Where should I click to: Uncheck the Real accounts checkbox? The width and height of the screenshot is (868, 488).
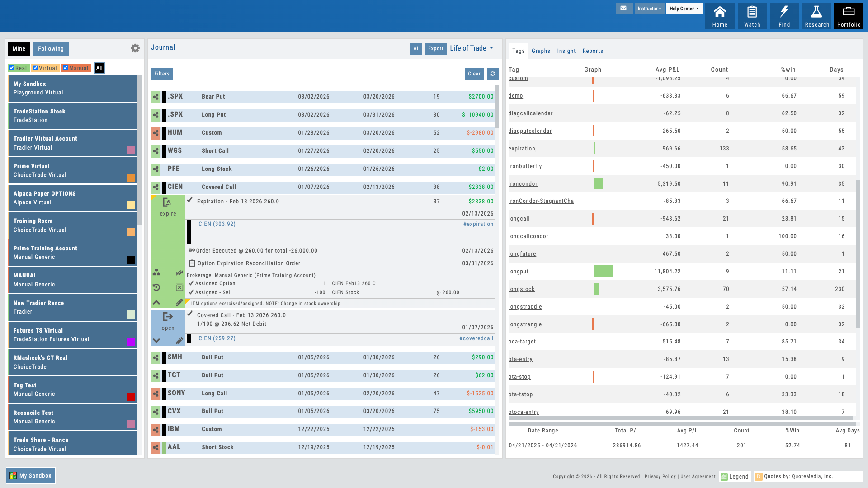tap(12, 68)
